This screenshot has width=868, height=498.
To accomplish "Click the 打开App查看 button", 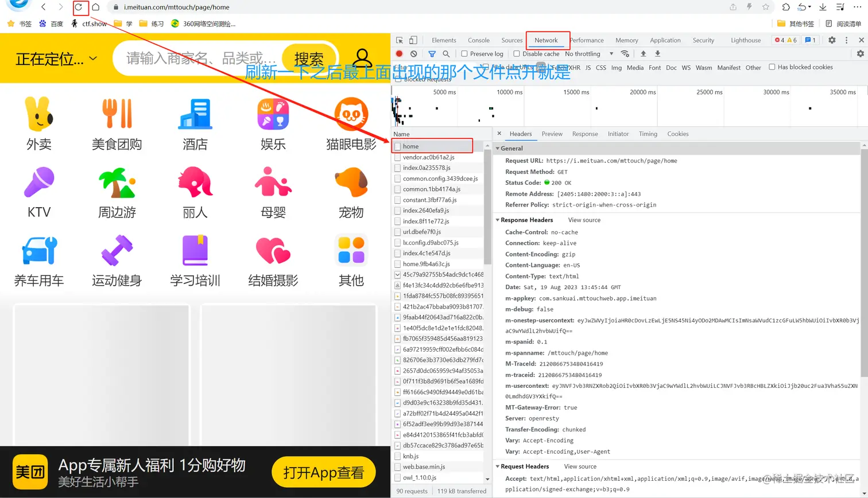I will coord(324,472).
